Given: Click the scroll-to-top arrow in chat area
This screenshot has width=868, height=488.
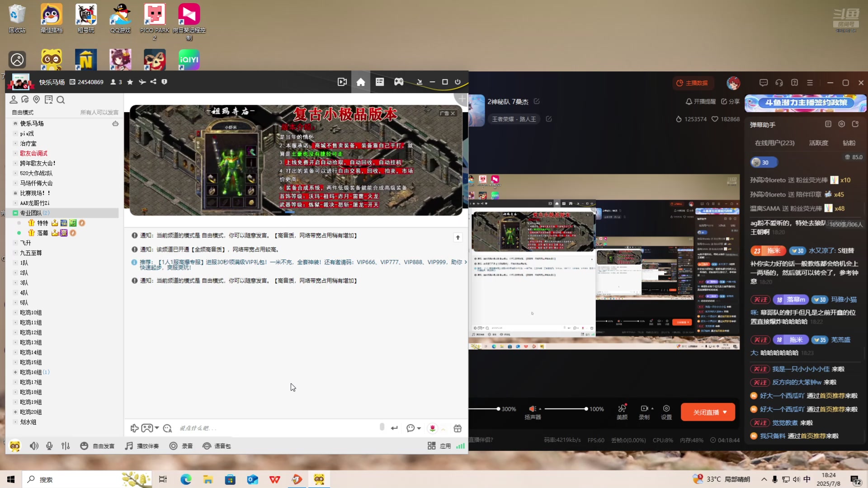Looking at the screenshot, I should point(458,237).
